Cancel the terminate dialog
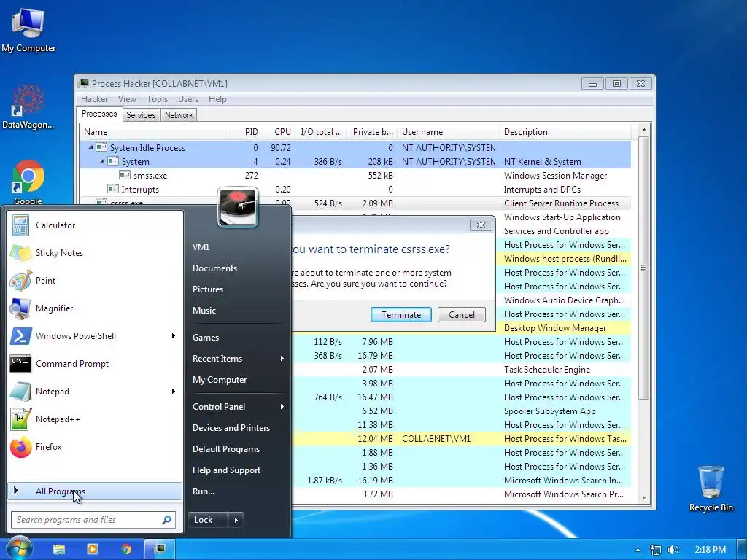This screenshot has height=560, width=747. tap(462, 315)
